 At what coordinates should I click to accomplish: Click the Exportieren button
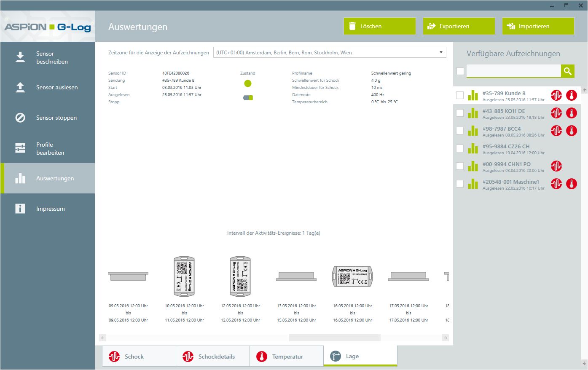click(x=459, y=26)
